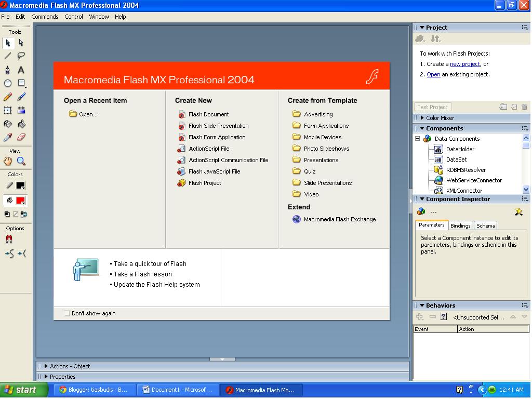Open the black stroke color swatch

click(x=21, y=185)
